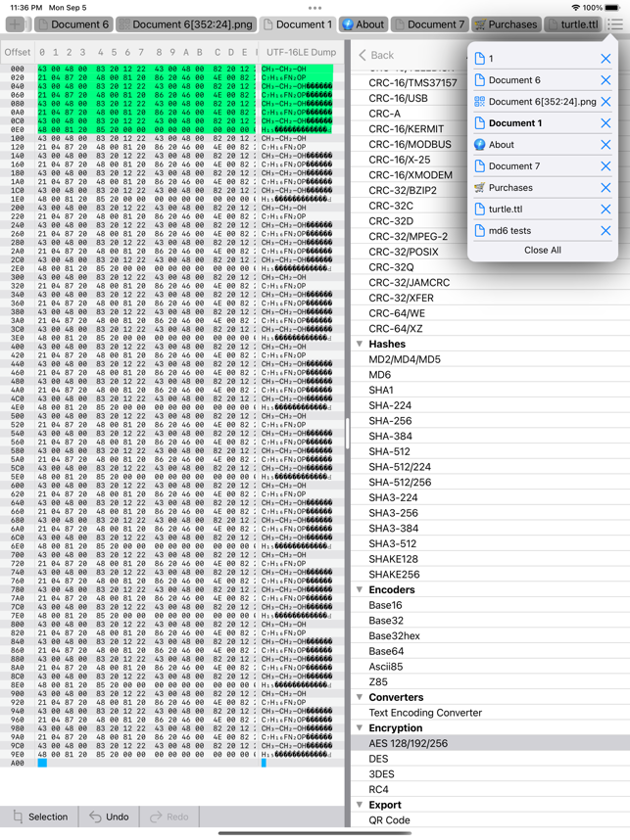Collapse the Encryption disclosure triangle

point(360,728)
